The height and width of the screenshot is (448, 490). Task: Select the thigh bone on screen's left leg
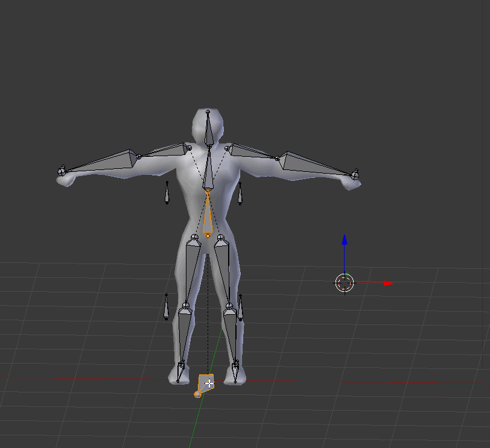[192, 270]
